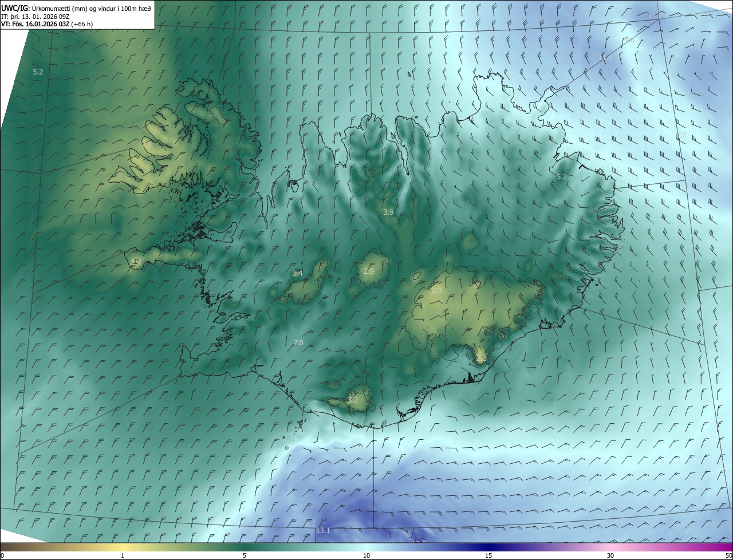Click the 3.9 value in north-central Iceland
The width and height of the screenshot is (733, 560).
(388, 212)
